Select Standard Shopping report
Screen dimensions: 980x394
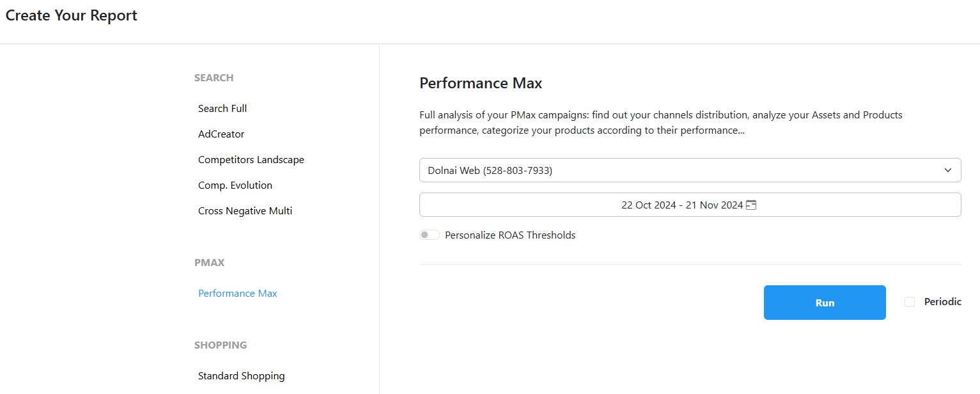coord(242,376)
